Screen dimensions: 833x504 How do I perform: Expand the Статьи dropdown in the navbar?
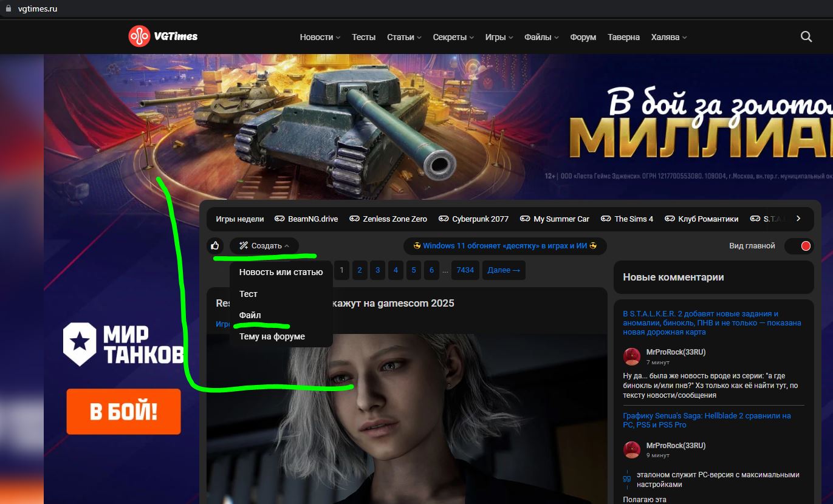point(404,37)
